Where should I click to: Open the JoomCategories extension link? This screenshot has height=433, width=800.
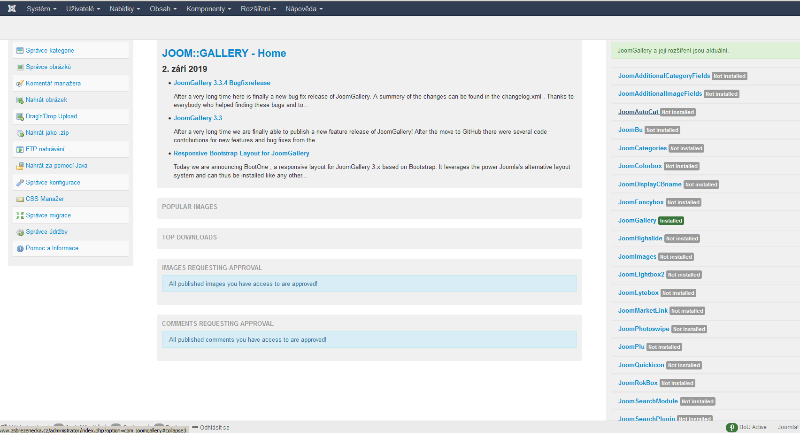click(x=642, y=148)
